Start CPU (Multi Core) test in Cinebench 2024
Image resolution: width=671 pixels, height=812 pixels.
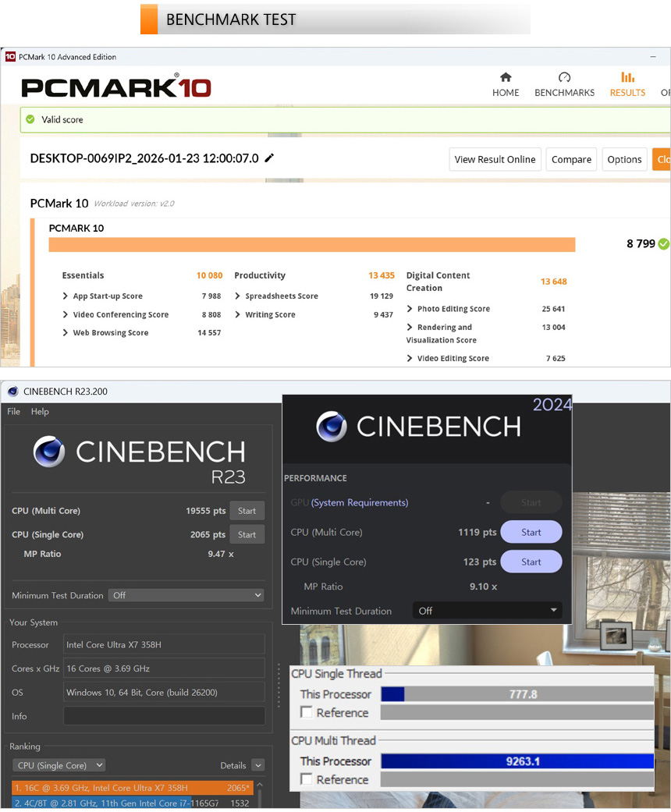tap(531, 532)
